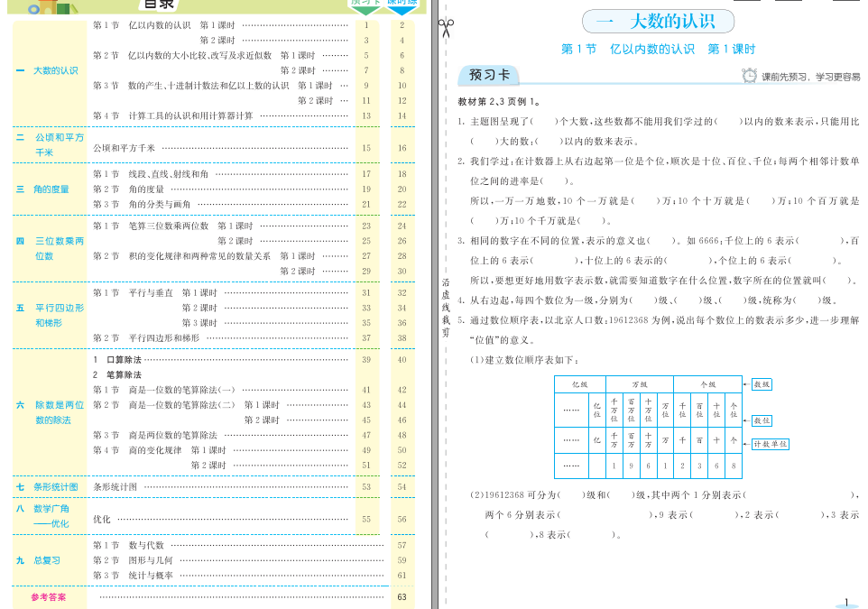Click entry 第2节 图形与几何

[x=133, y=560]
